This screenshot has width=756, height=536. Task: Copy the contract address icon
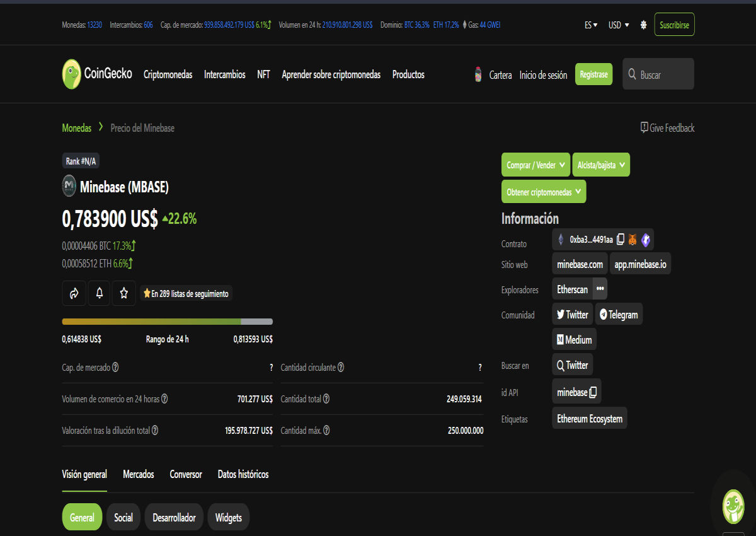[621, 240]
